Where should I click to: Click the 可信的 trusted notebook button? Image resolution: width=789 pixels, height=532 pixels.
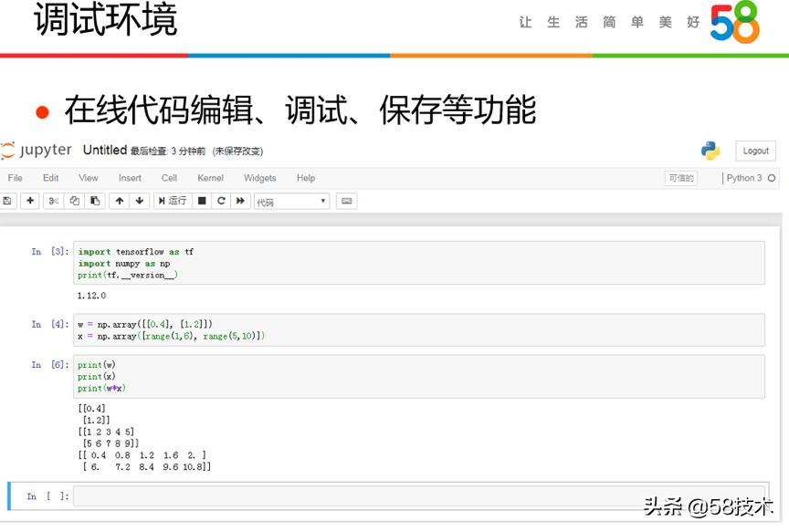681,178
